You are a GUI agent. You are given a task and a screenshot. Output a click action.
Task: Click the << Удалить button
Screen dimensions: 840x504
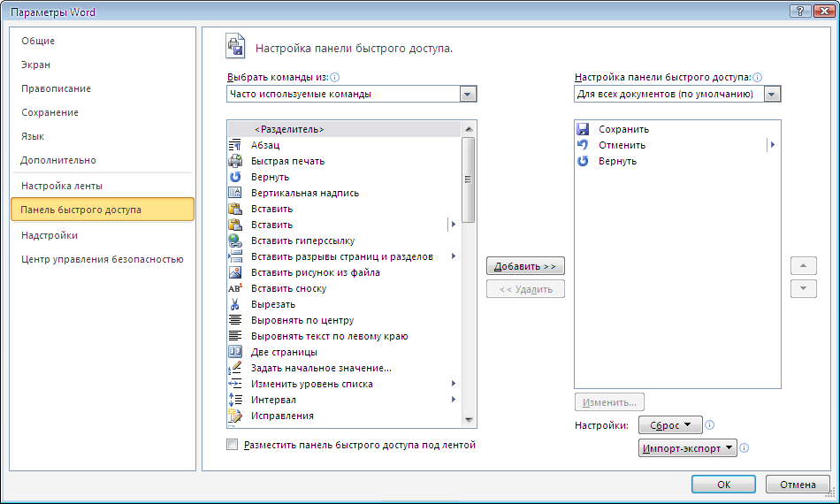click(525, 289)
